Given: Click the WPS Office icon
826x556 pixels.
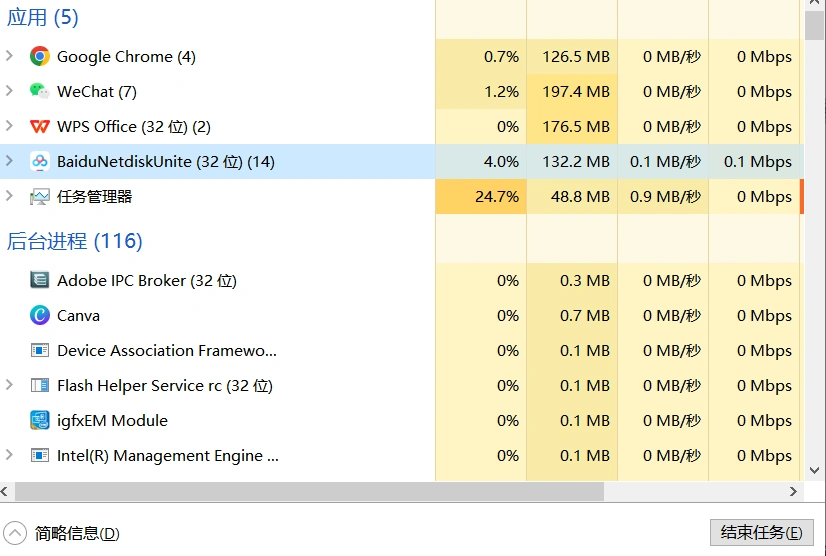Looking at the screenshot, I should 40,127.
